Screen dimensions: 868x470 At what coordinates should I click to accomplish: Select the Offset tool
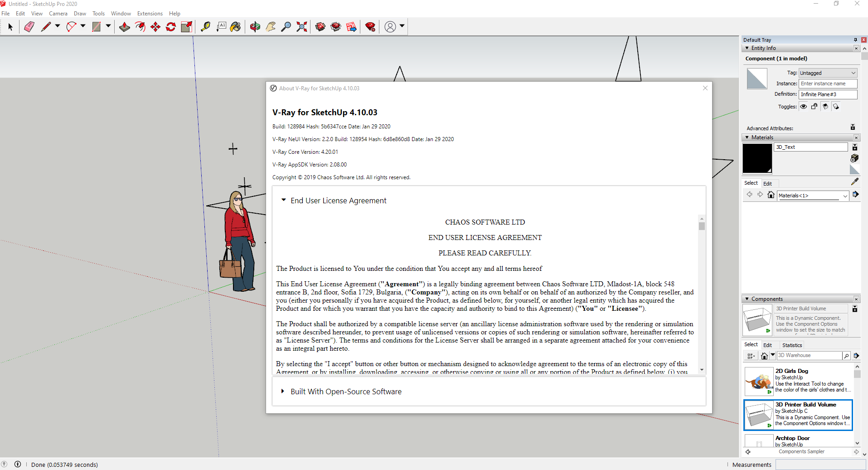pos(140,27)
